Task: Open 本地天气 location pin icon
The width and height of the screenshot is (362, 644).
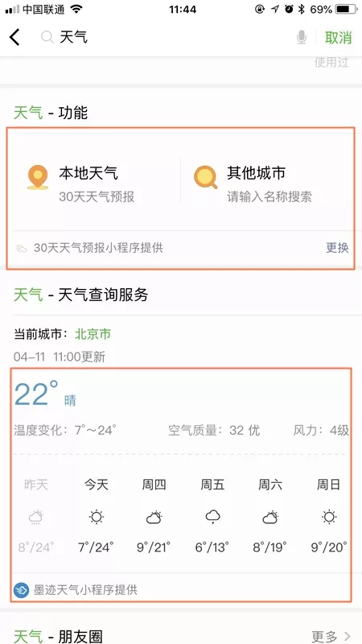Action: click(x=38, y=177)
